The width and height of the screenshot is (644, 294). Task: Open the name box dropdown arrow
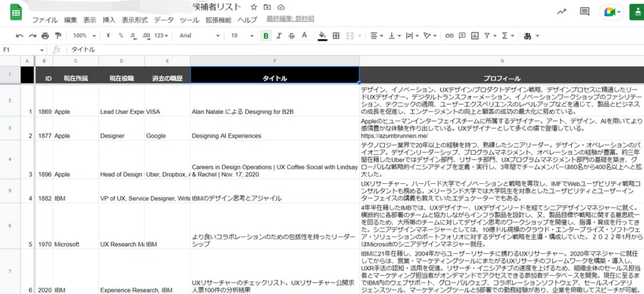[42, 50]
